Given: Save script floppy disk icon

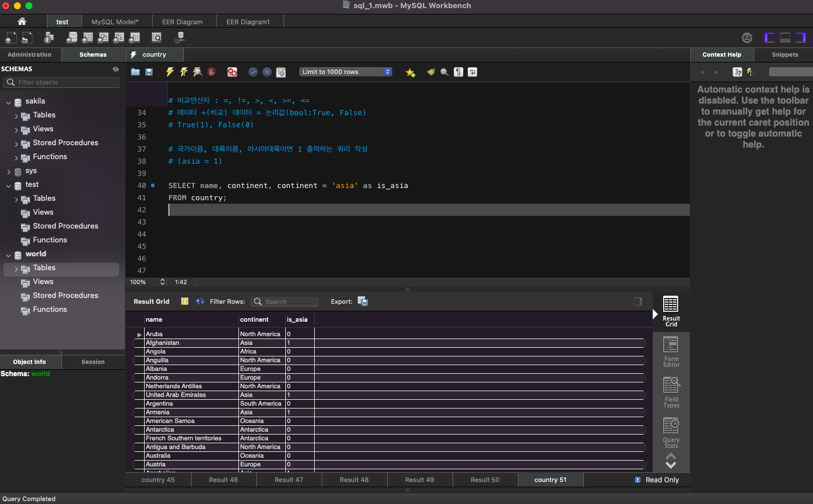Looking at the screenshot, I should [149, 72].
